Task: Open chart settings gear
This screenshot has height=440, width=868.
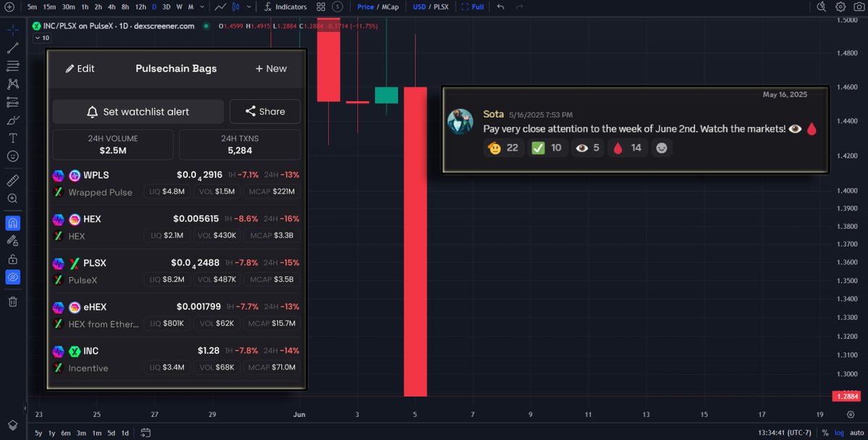Action: click(840, 7)
